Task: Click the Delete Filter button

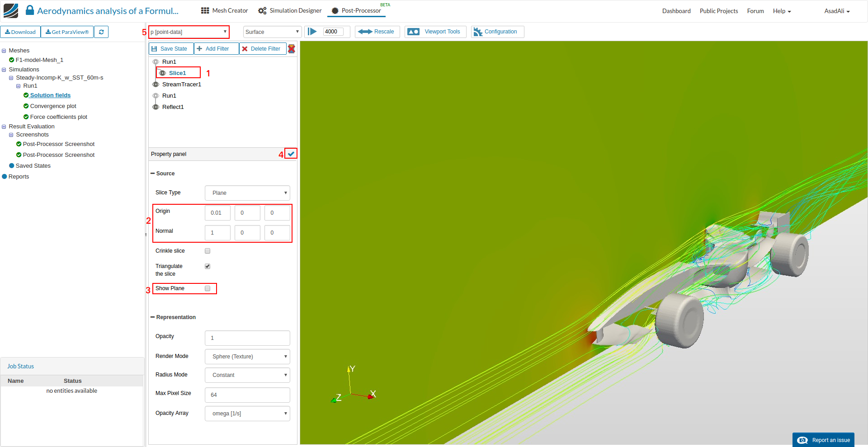Action: (263, 49)
